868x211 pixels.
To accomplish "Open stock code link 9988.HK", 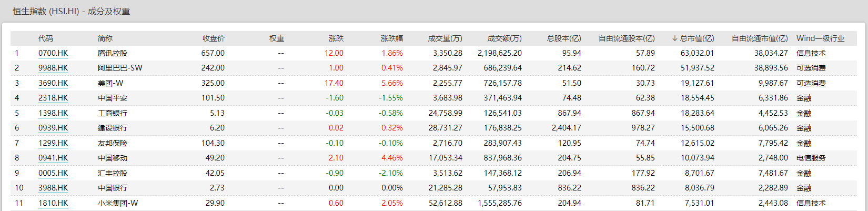I will click(x=53, y=68).
